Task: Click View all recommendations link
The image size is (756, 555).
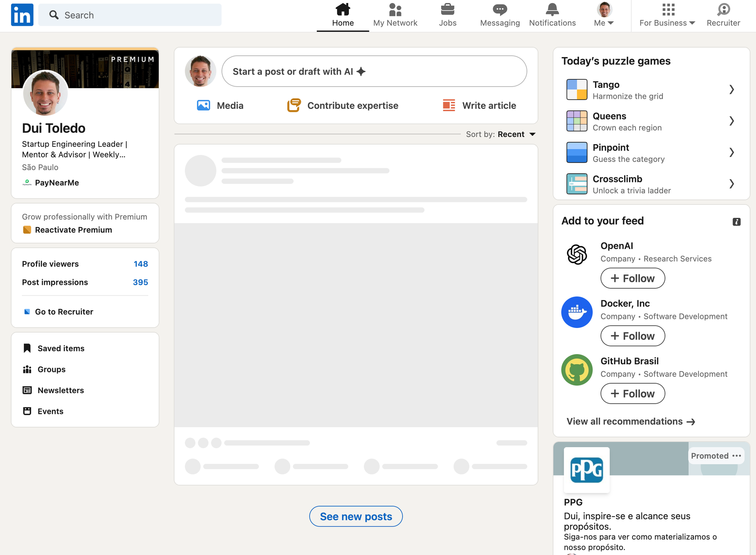Action: 631,421
